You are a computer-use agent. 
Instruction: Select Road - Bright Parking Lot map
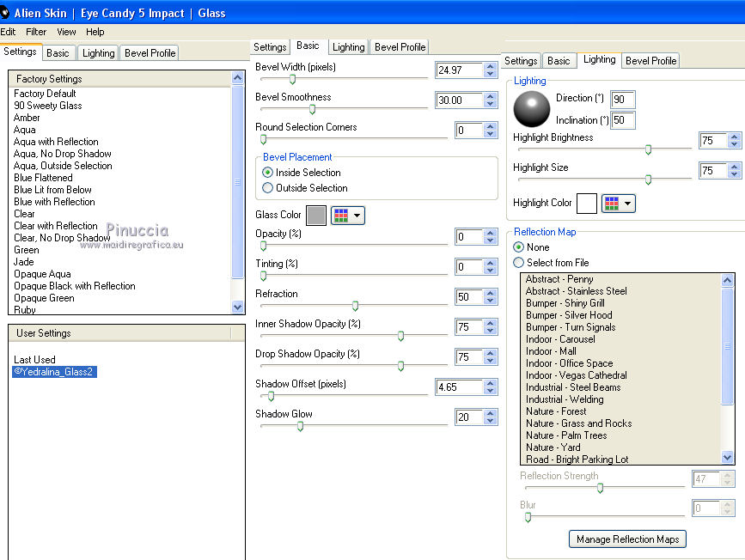(x=577, y=460)
